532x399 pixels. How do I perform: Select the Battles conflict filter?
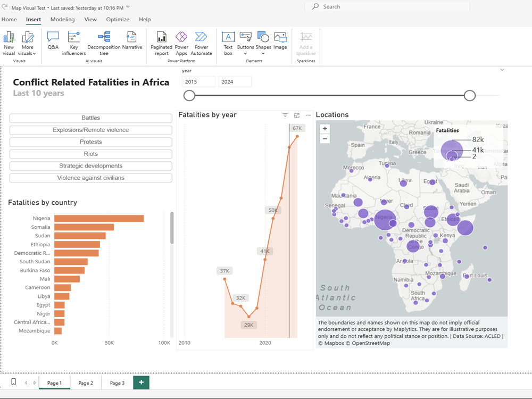click(90, 118)
